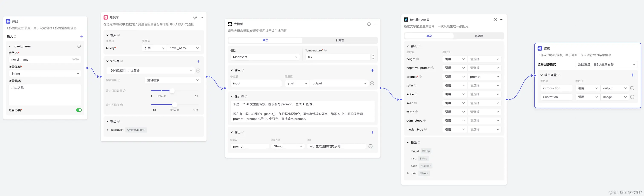The image size is (644, 196).
Task: Collapse the novel_name parameter section
Action: point(10,46)
